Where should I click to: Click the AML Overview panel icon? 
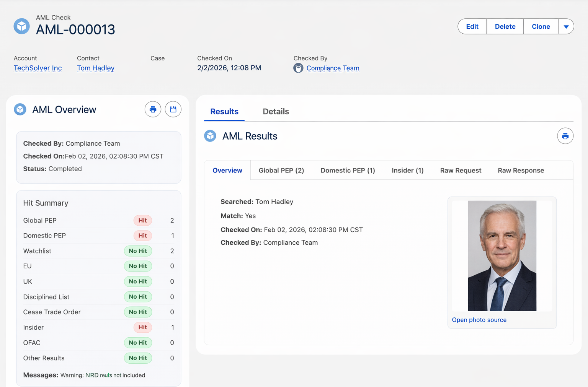coord(20,109)
